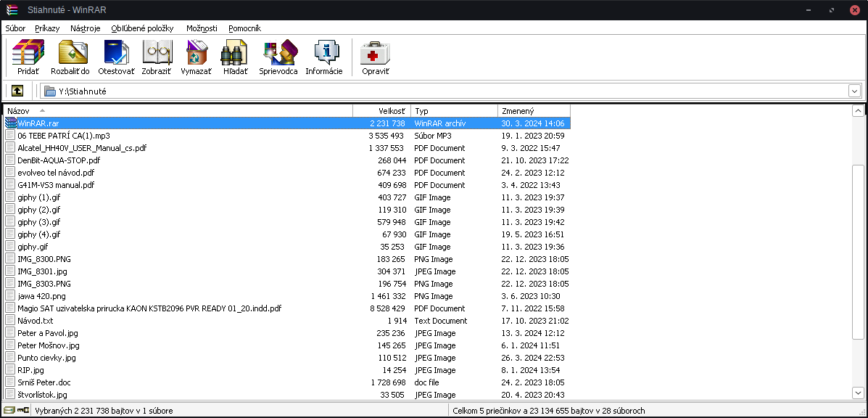
Task: Click the key password icon in status bar
Action: (x=22, y=410)
